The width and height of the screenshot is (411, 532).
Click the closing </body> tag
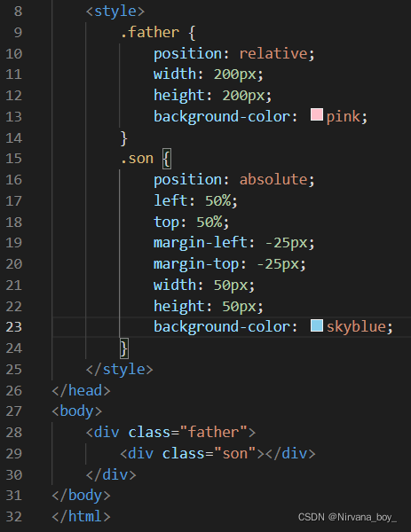coord(81,496)
